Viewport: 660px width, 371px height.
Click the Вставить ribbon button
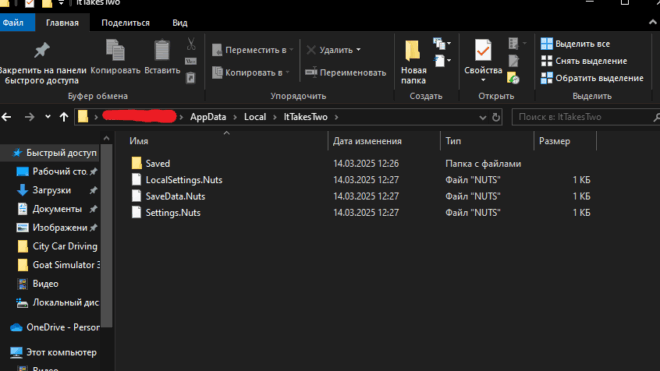162,57
